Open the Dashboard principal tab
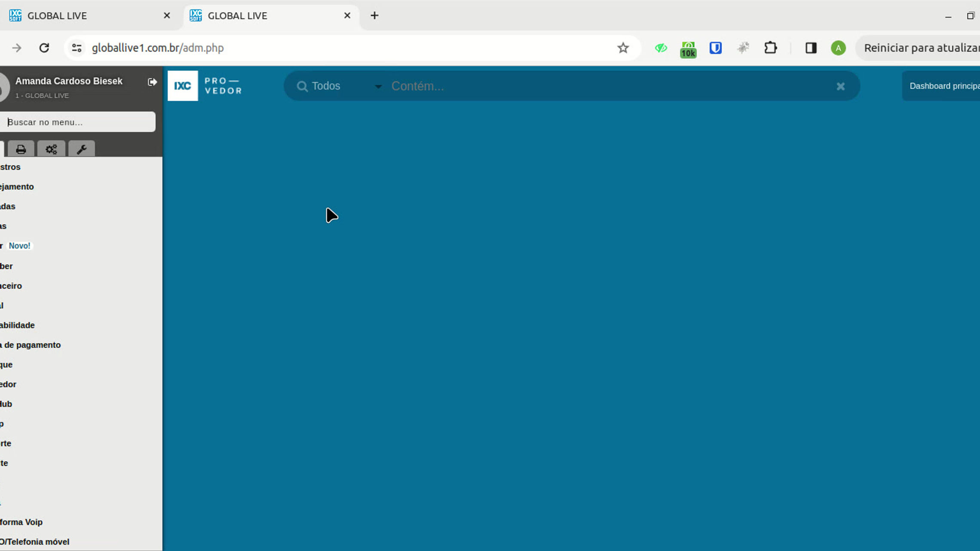 click(x=943, y=86)
